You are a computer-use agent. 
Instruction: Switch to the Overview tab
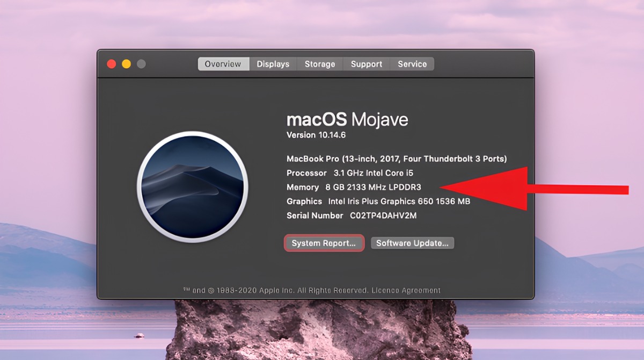[223, 63]
